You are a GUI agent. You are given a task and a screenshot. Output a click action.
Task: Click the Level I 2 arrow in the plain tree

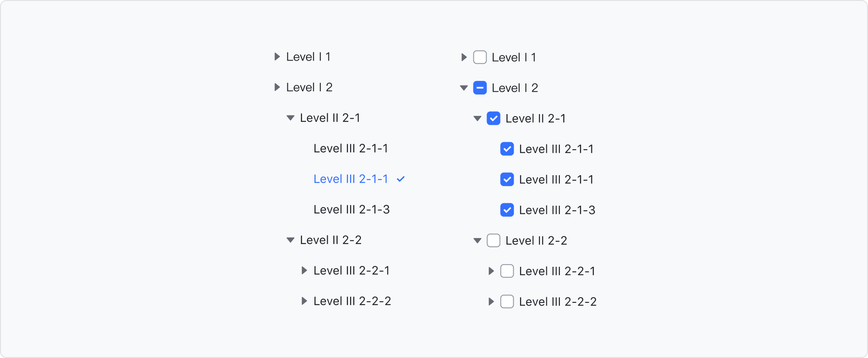pos(277,87)
